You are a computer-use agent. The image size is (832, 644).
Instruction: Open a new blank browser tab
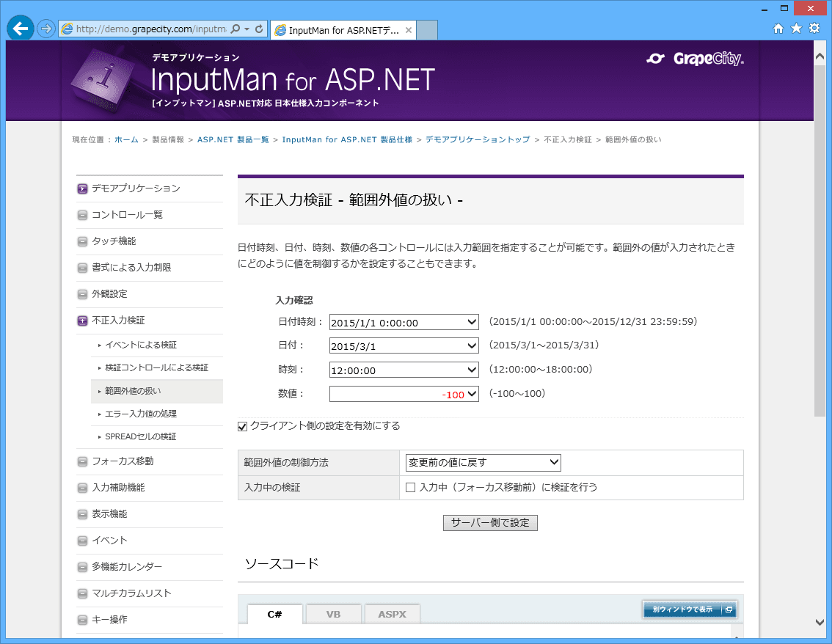[427, 30]
